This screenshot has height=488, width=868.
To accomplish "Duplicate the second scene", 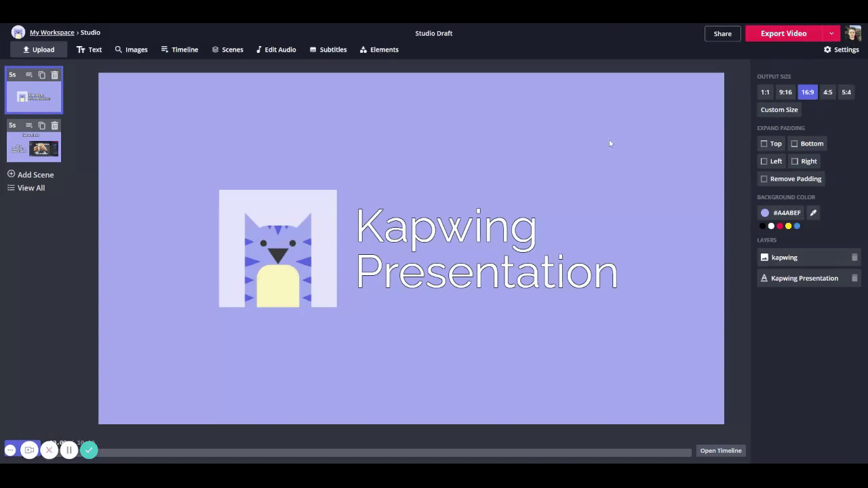I will 42,125.
